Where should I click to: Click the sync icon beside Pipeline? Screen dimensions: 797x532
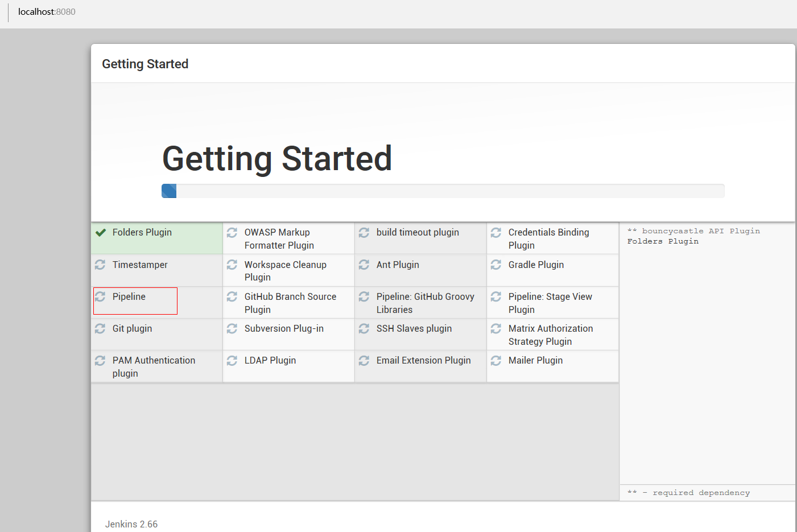pos(100,296)
